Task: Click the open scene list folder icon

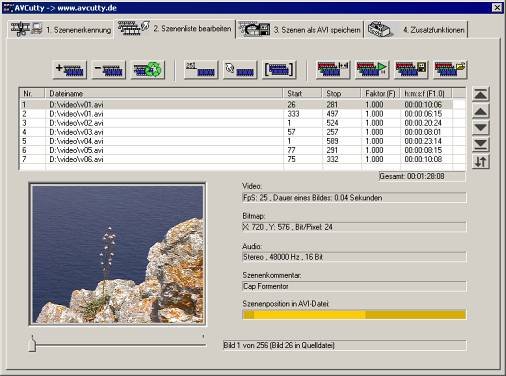Action: pos(450,70)
